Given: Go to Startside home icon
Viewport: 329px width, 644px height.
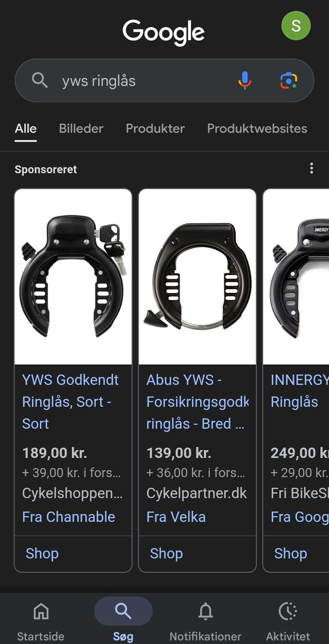Looking at the screenshot, I should pos(41,611).
